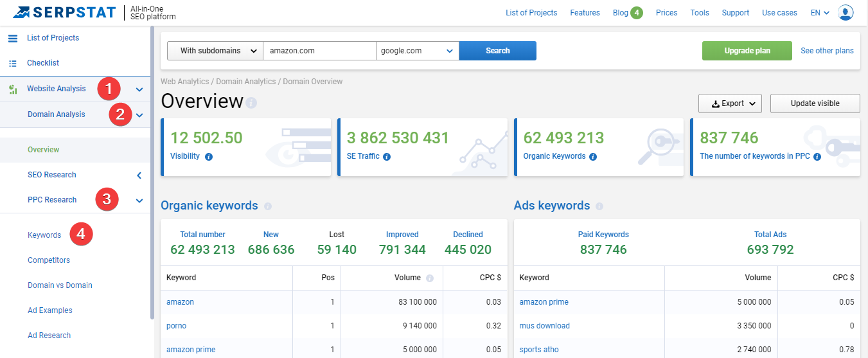The height and width of the screenshot is (358, 868).
Task: Open Tools in top navigation
Action: (x=700, y=13)
